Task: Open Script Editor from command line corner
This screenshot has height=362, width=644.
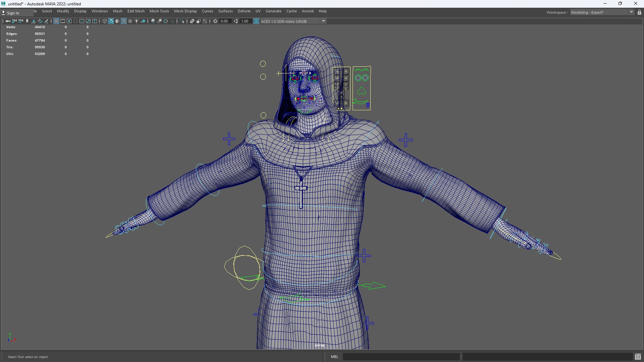Action: coord(638,357)
